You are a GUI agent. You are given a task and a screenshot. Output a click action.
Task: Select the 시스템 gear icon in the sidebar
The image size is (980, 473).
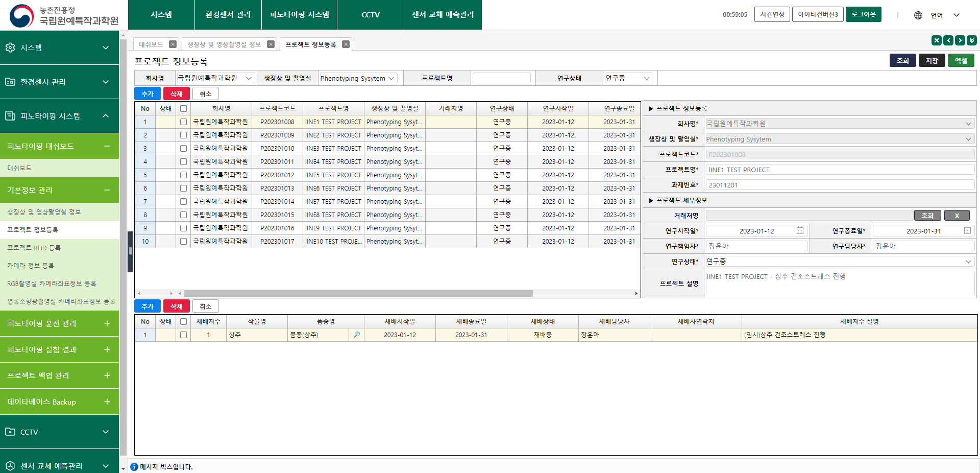pyautogui.click(x=11, y=48)
